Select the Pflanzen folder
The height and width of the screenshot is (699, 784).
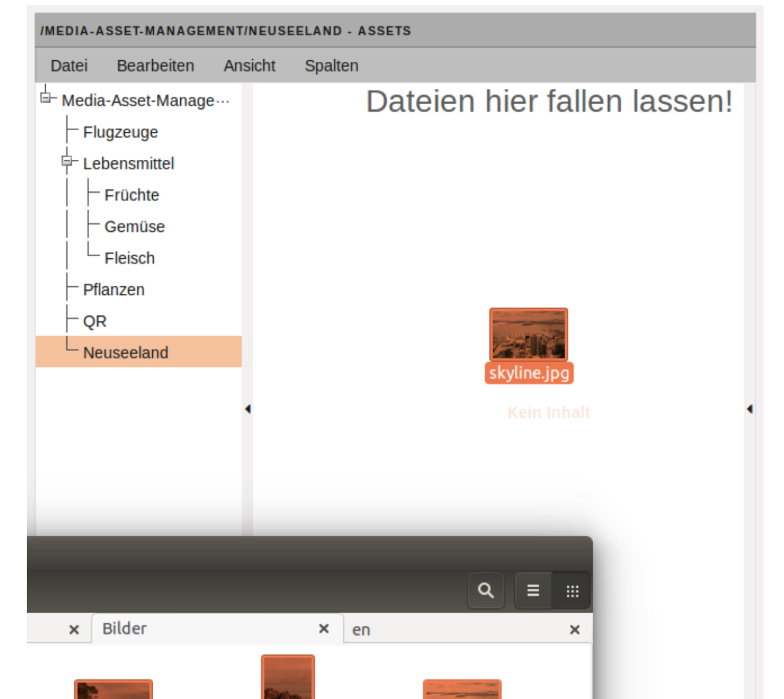coord(114,290)
